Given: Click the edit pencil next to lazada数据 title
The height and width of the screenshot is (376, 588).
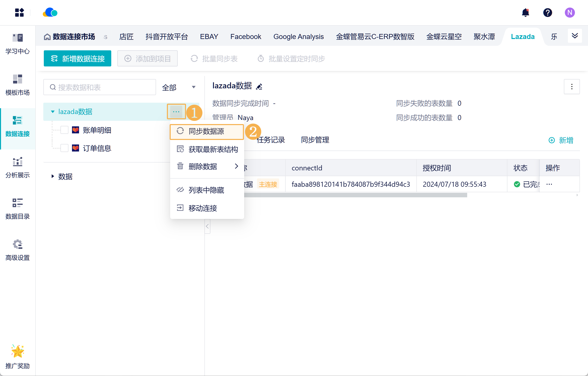Looking at the screenshot, I should [x=259, y=87].
